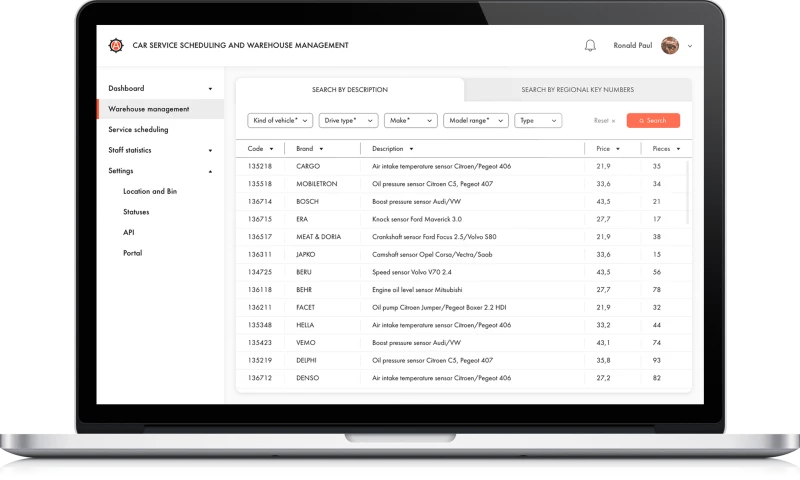This screenshot has height=480, width=800.
Task: Select Engine oil level sensor Mitsubishi description
Action: click(417, 290)
